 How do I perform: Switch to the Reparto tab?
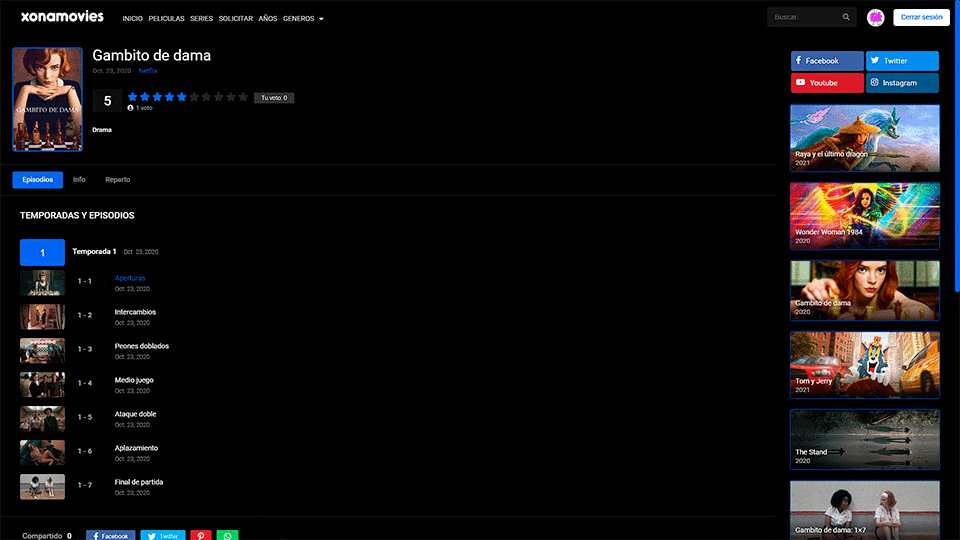coord(118,180)
